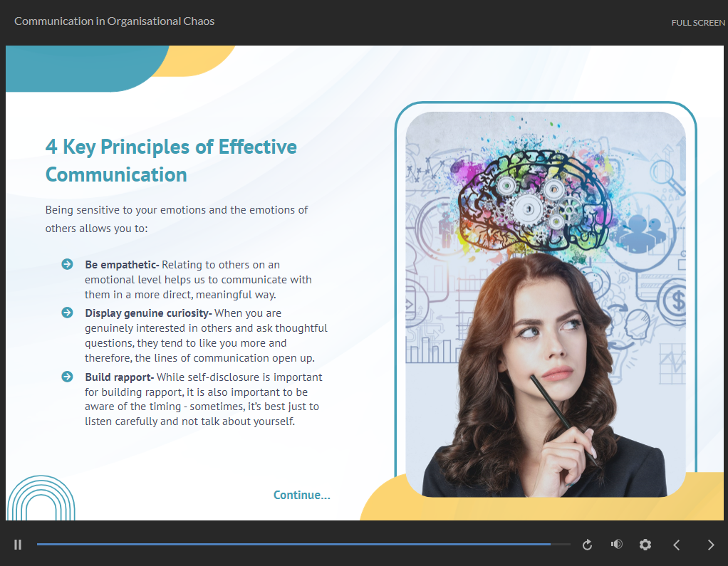Click the Being sensitive to your emotions paragraph
Image resolution: width=728 pixels, height=566 pixels.
(177, 219)
